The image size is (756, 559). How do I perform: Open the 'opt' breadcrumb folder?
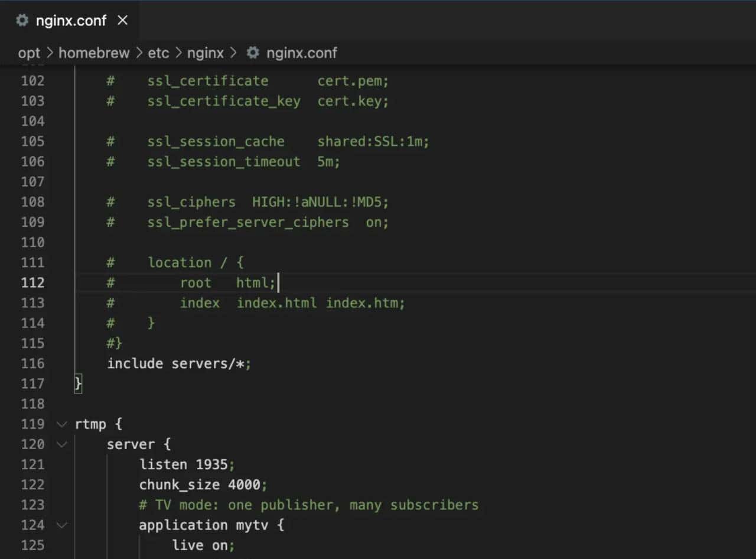coord(29,53)
